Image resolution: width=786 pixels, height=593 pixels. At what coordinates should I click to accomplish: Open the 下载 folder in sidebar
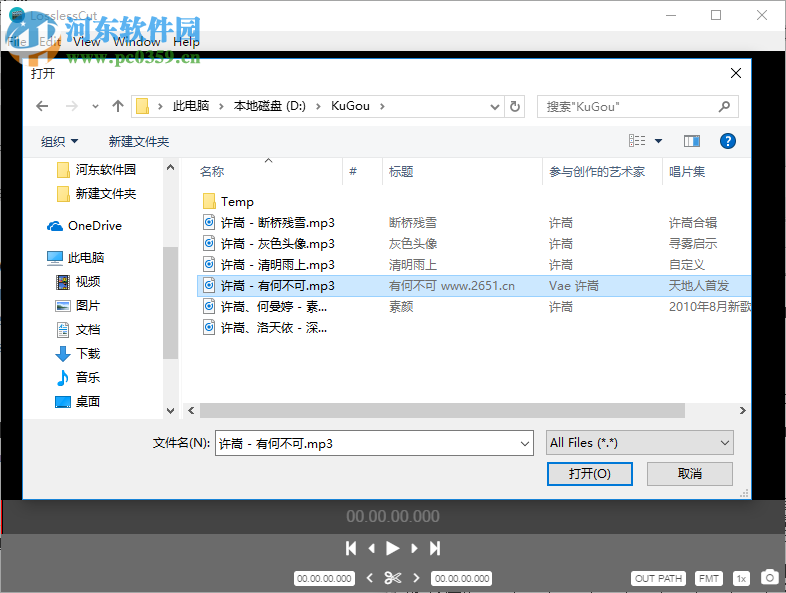tap(78, 353)
